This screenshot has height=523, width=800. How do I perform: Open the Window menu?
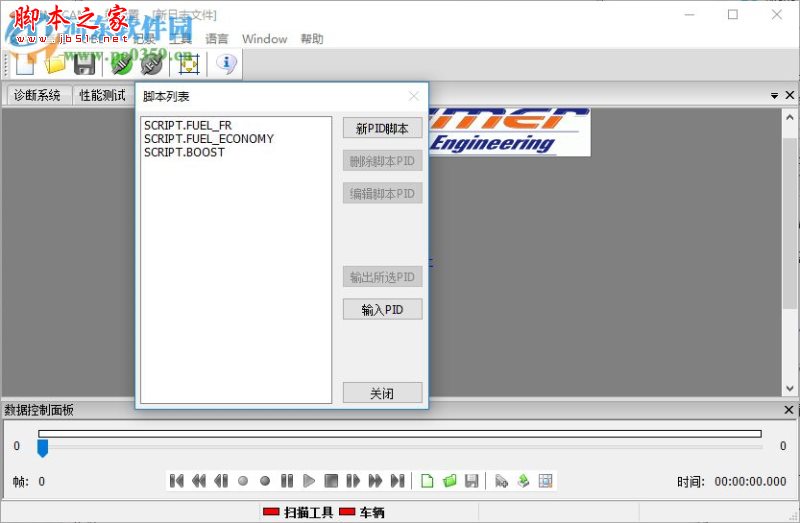click(264, 39)
